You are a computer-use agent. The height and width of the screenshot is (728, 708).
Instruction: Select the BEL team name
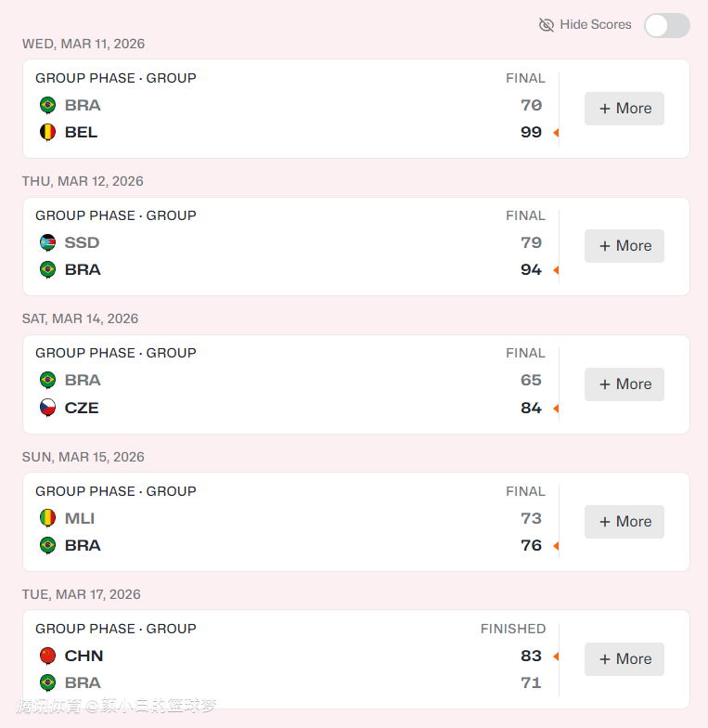[x=81, y=132]
